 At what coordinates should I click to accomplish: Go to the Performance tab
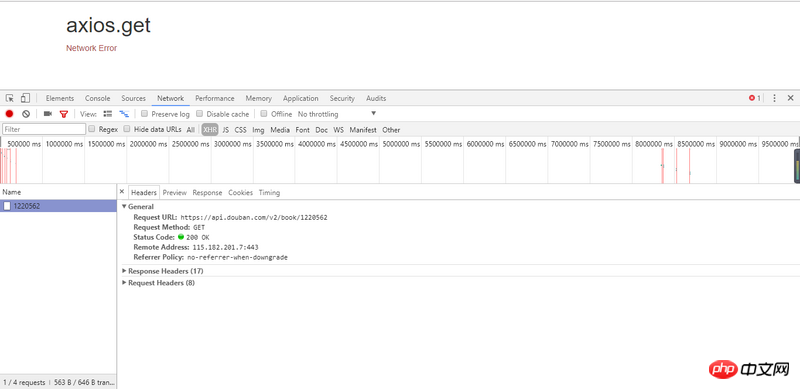click(x=215, y=98)
